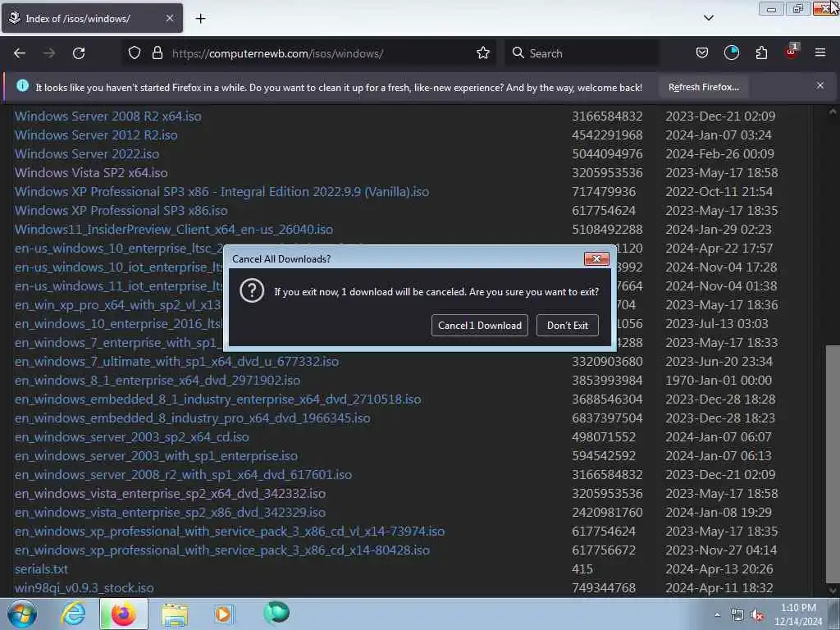Click the taskbar clock 1:10 PM

click(798, 614)
